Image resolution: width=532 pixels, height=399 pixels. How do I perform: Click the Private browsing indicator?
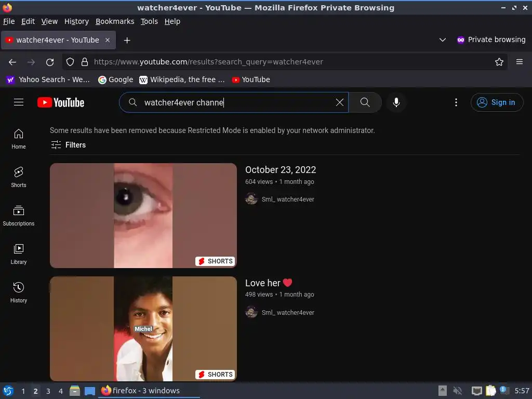point(491,39)
